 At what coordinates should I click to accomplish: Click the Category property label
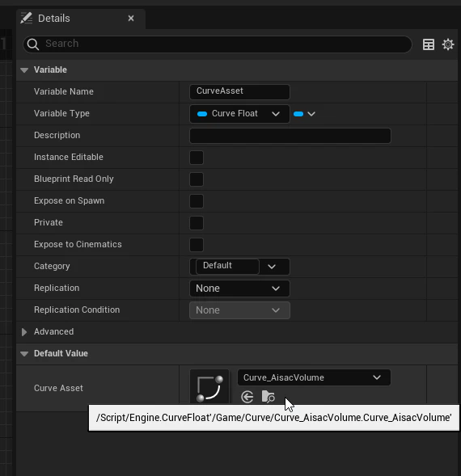coord(52,266)
